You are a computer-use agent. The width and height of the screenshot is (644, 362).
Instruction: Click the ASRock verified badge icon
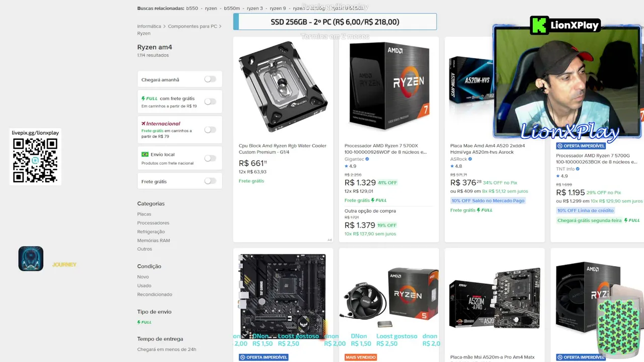click(470, 159)
